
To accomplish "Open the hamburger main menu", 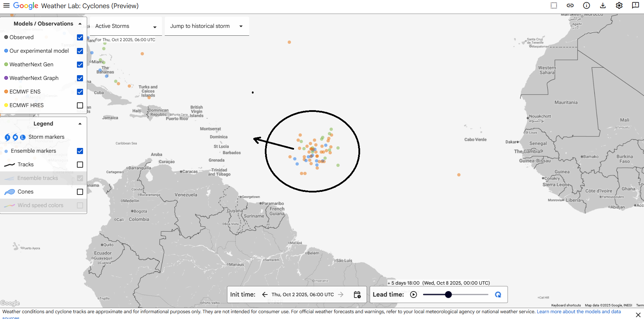I will (6, 5).
